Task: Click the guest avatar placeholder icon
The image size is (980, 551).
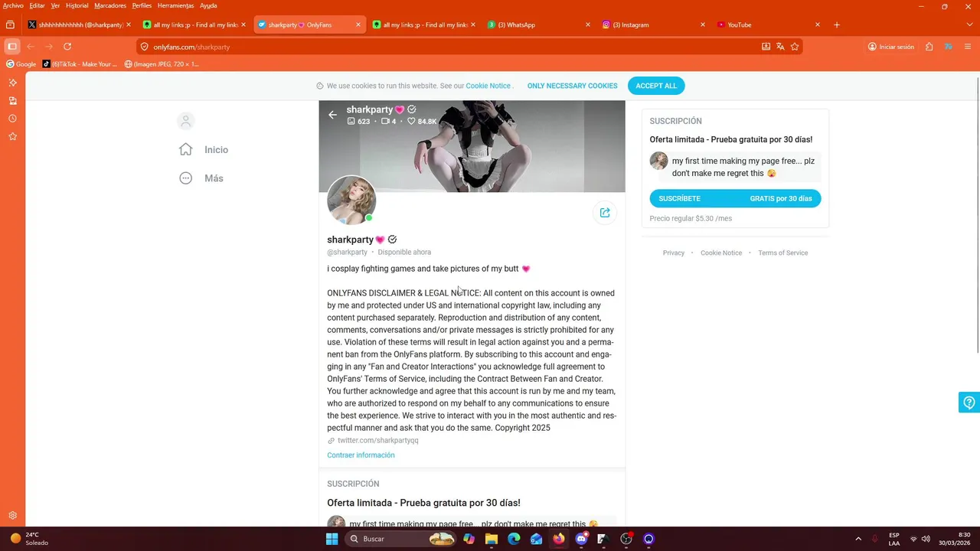Action: coord(185,121)
